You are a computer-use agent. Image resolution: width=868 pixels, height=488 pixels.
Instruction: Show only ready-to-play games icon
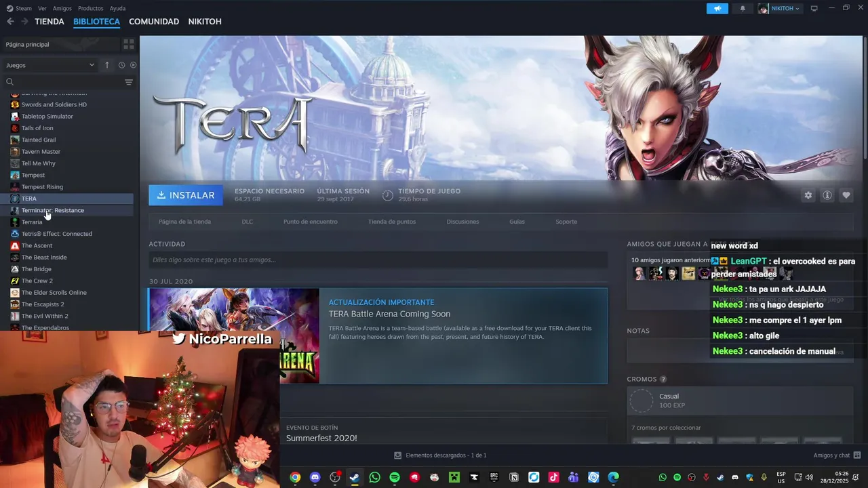coord(133,65)
